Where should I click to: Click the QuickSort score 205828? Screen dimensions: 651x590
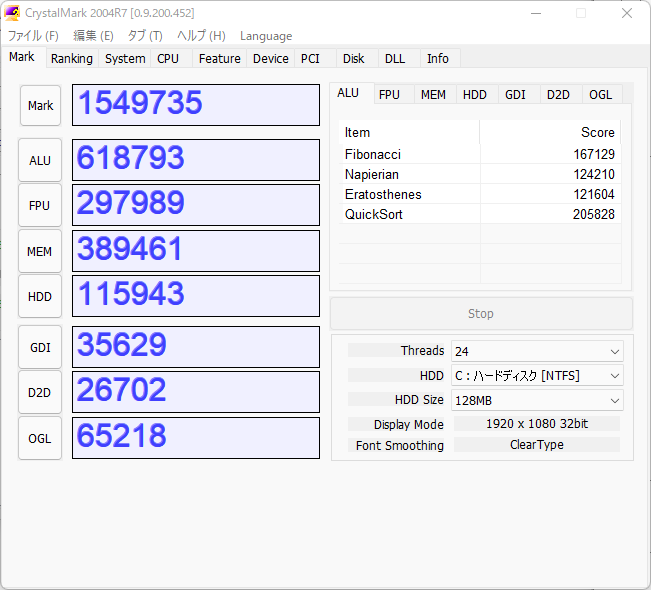594,214
